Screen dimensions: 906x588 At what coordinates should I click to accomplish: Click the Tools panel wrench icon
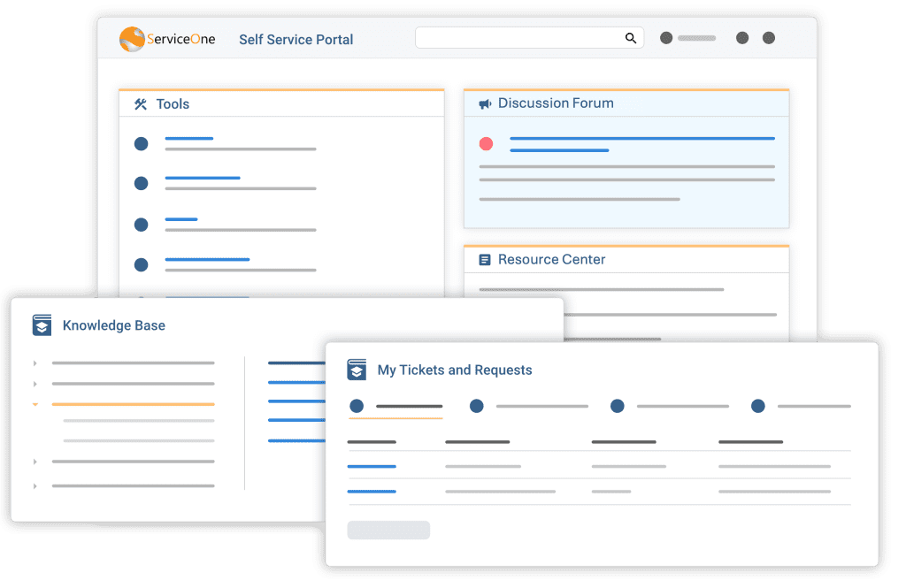(139, 103)
